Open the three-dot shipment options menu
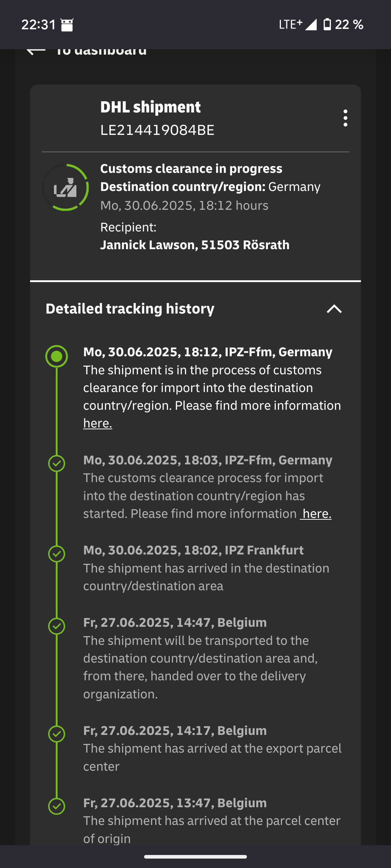Image resolution: width=391 pixels, height=868 pixels. [345, 118]
